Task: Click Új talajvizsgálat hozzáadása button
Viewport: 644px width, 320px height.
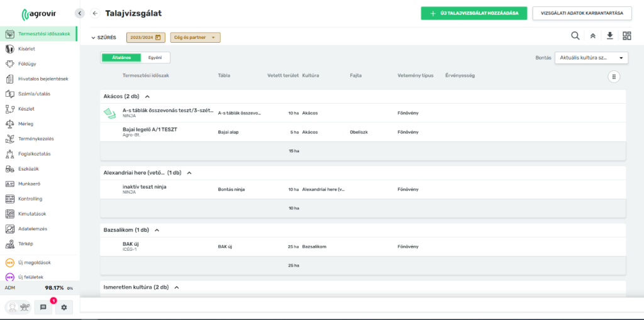Action: click(474, 13)
